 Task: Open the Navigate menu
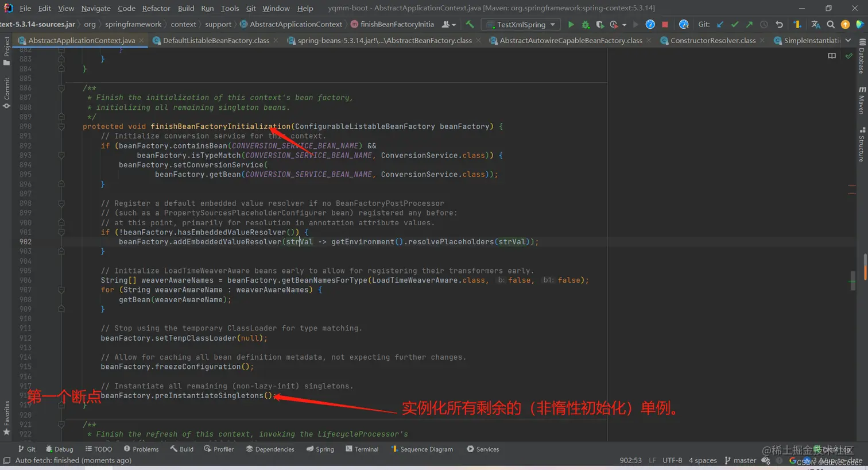click(96, 8)
